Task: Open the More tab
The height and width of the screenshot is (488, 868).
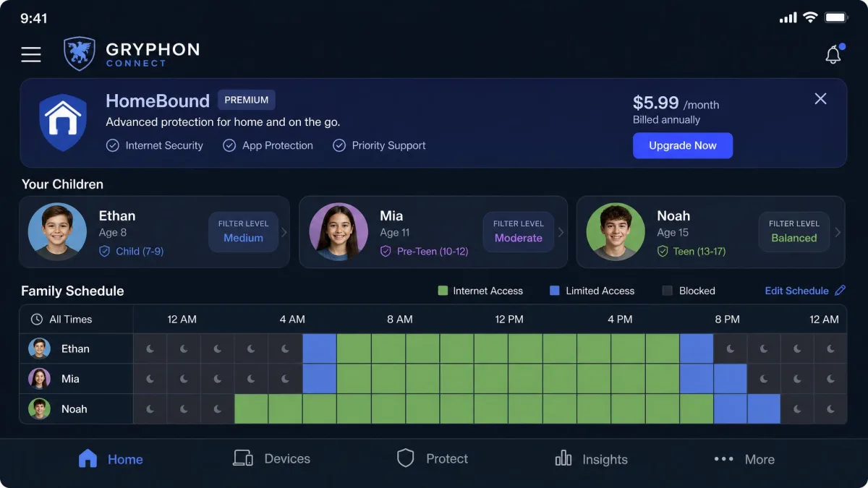Action: [x=744, y=459]
